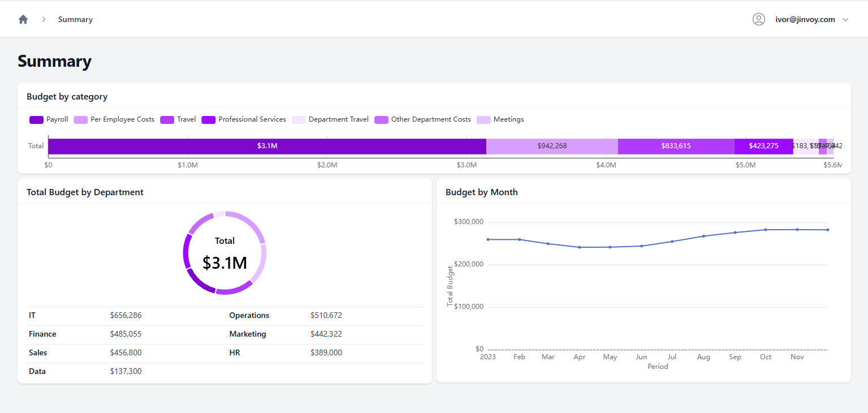Click the $656,286 IT value

[126, 315]
